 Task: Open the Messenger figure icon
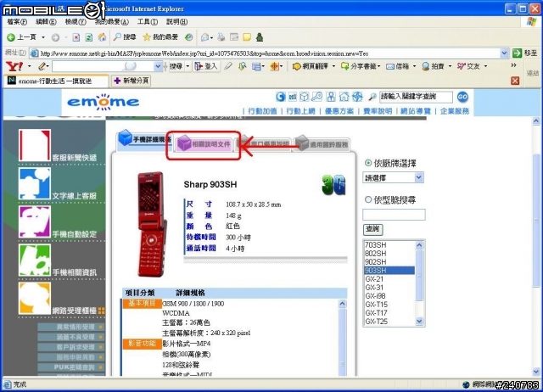[260, 37]
